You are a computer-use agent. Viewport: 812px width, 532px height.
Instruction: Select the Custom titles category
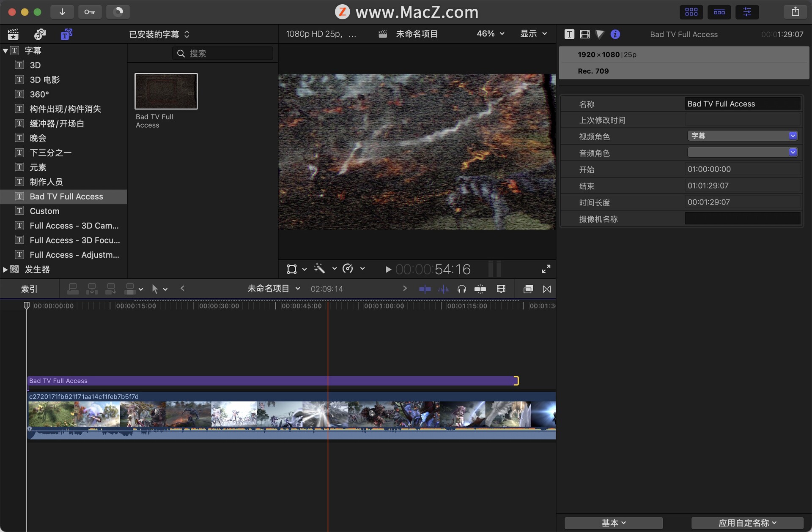(x=44, y=211)
